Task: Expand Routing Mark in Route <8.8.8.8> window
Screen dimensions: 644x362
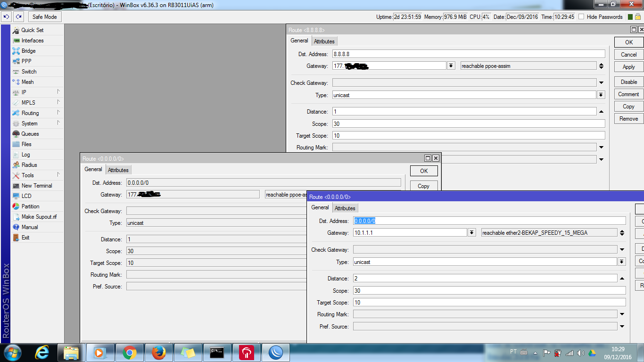Action: point(601,148)
